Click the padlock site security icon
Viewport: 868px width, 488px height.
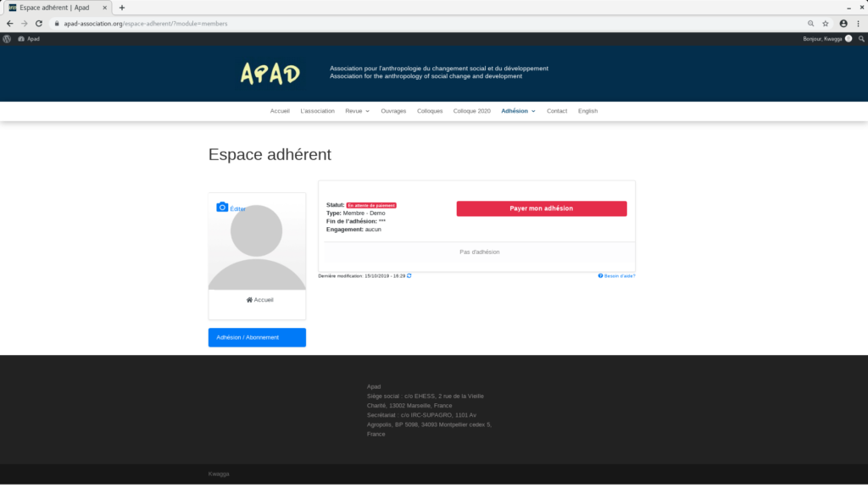(57, 24)
